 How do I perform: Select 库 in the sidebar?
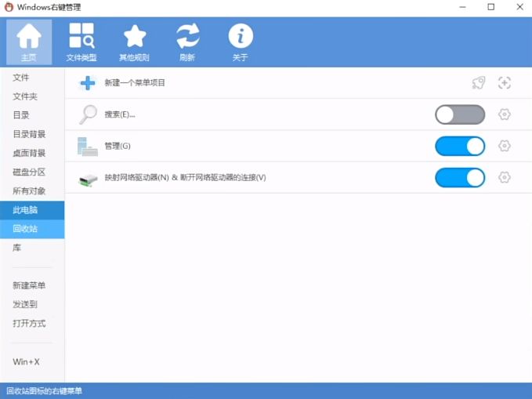pos(32,248)
